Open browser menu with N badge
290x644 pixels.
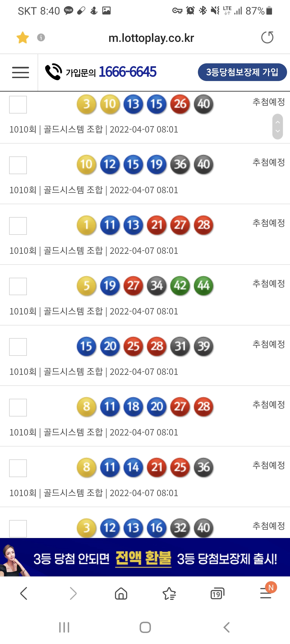tap(266, 593)
